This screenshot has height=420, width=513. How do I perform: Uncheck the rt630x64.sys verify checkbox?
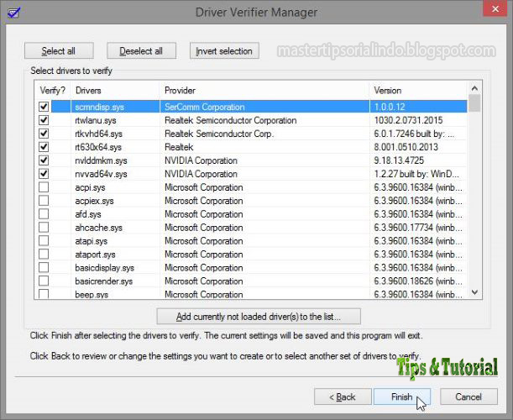click(44, 147)
